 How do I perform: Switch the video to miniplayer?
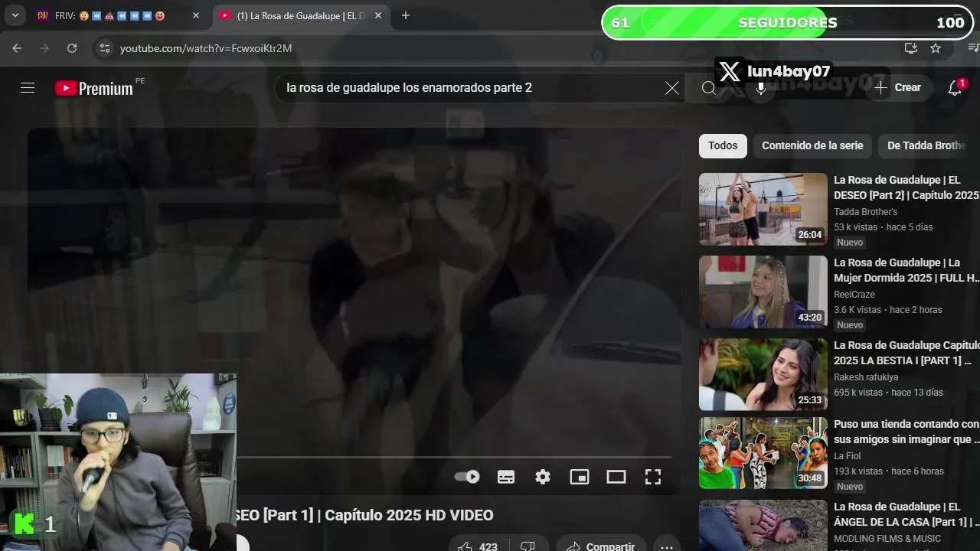(580, 477)
